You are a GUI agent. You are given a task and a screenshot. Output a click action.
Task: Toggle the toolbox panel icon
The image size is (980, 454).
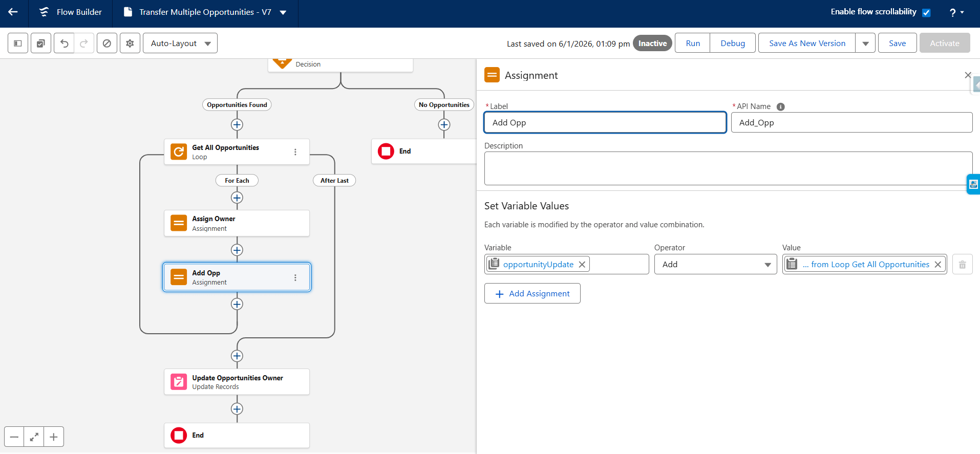pos(18,44)
